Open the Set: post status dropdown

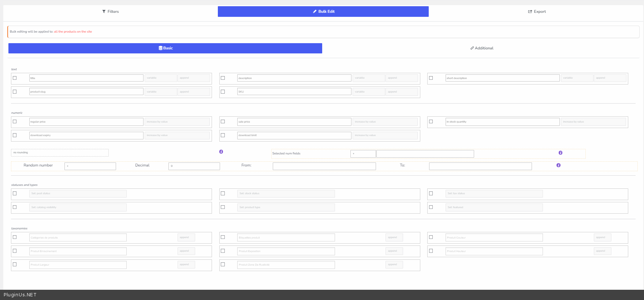pyautogui.click(x=78, y=194)
